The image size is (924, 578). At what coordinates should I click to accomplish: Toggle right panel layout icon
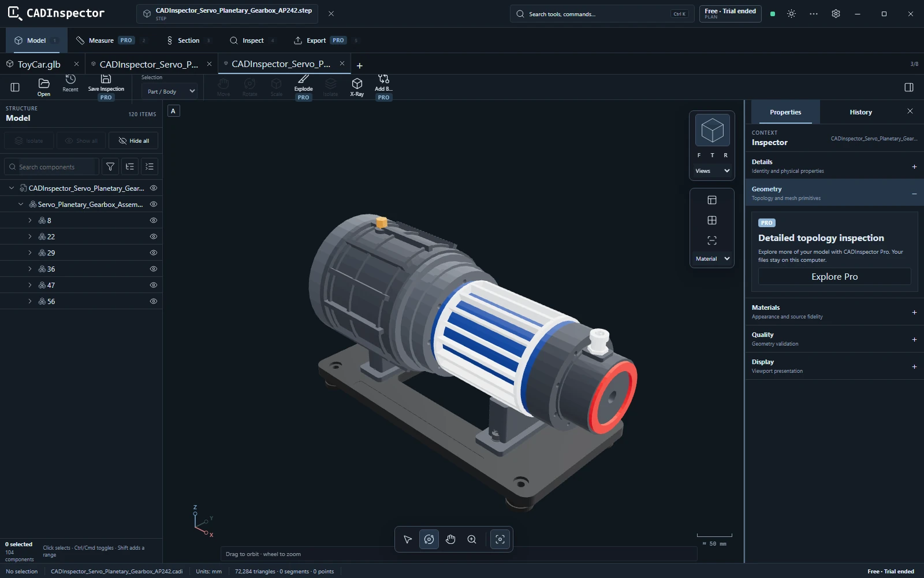point(909,87)
